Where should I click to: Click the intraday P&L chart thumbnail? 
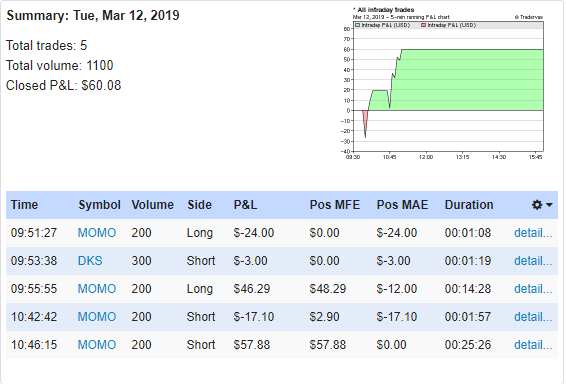pos(443,83)
